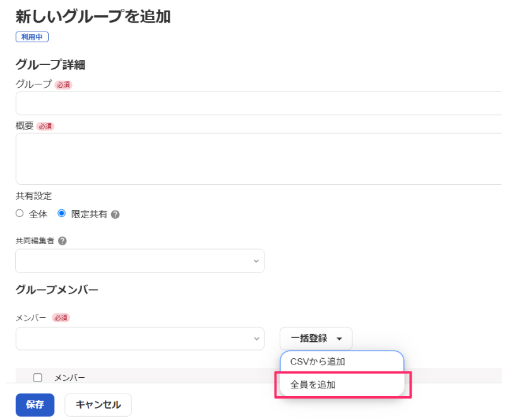Click the 共有設定 label
Screen dimensions: 524x420
[x=33, y=196]
